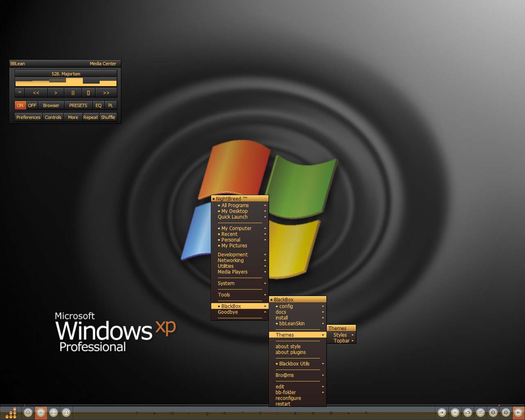Expand the Personal submenu

[x=240, y=240]
